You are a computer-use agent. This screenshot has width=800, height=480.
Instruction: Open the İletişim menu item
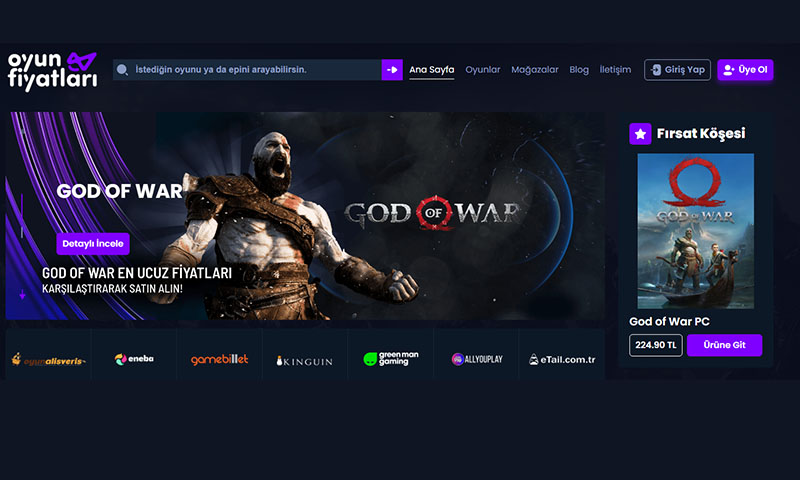click(615, 70)
